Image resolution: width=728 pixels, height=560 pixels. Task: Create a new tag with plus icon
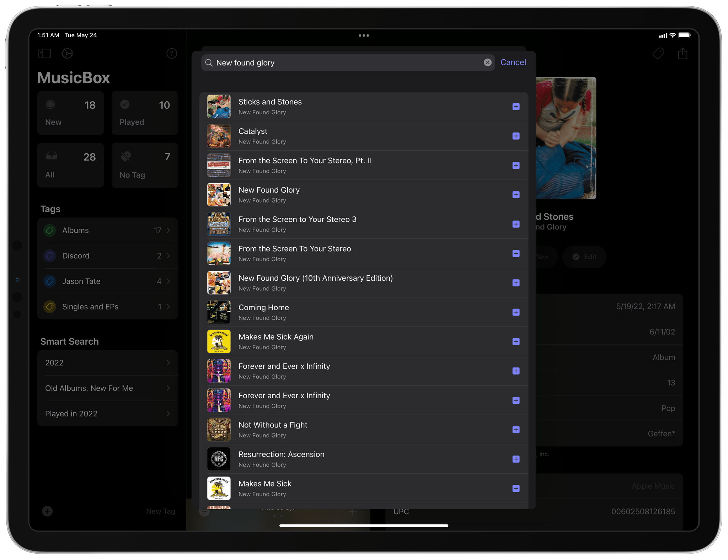tap(47, 511)
